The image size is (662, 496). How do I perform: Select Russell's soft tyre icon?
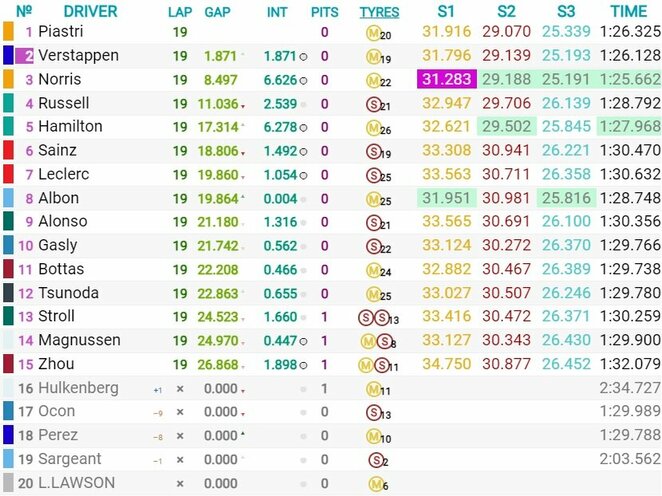coord(372,103)
